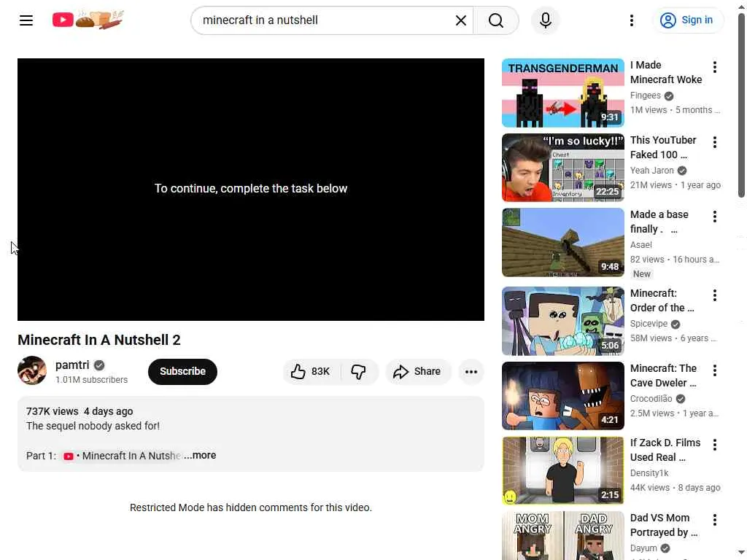Open 'This YouTuber Faked 100' thumbnail

pos(562,168)
